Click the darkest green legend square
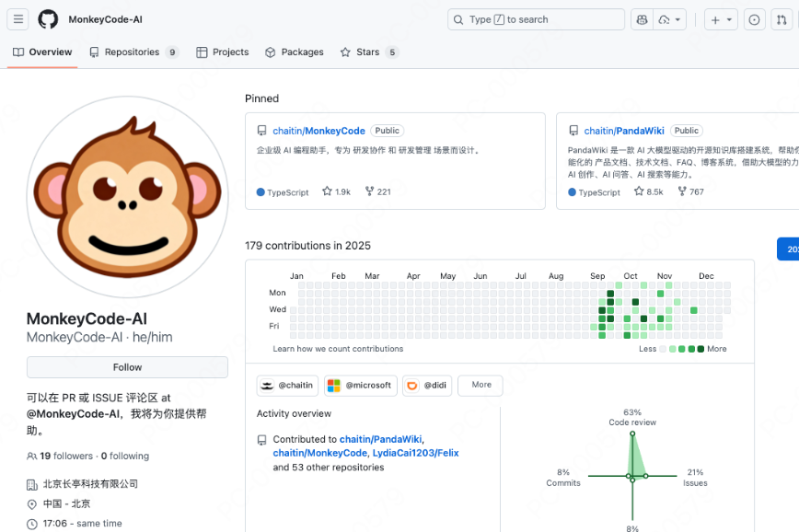The height and width of the screenshot is (532, 799). (x=701, y=349)
